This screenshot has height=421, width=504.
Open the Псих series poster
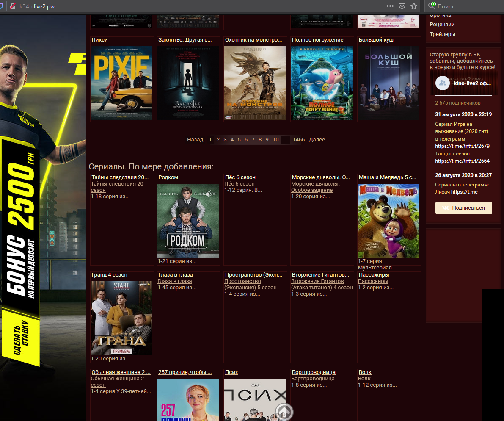(255, 400)
